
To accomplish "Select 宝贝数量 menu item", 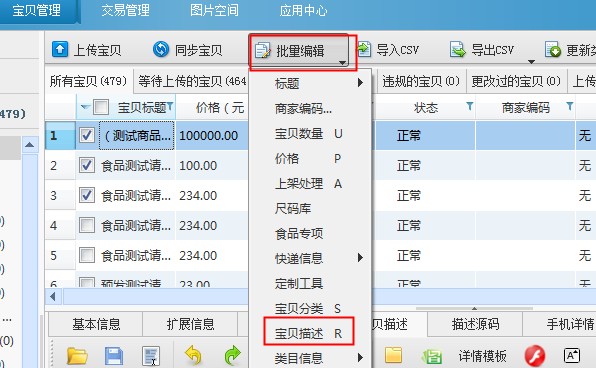I will [x=310, y=134].
